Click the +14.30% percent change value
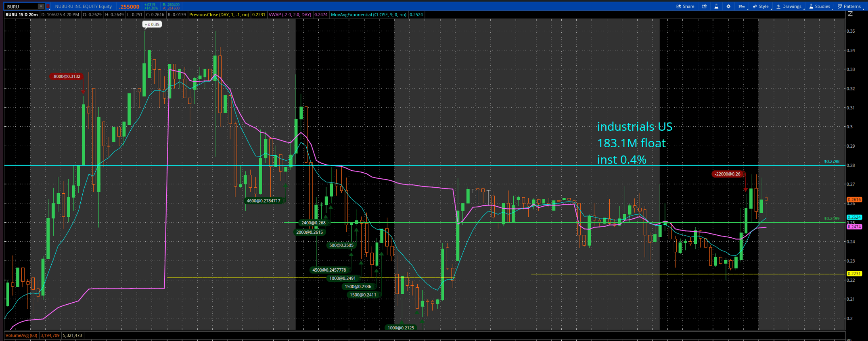Image resolution: width=868 pixels, height=341 pixels. click(x=151, y=8)
